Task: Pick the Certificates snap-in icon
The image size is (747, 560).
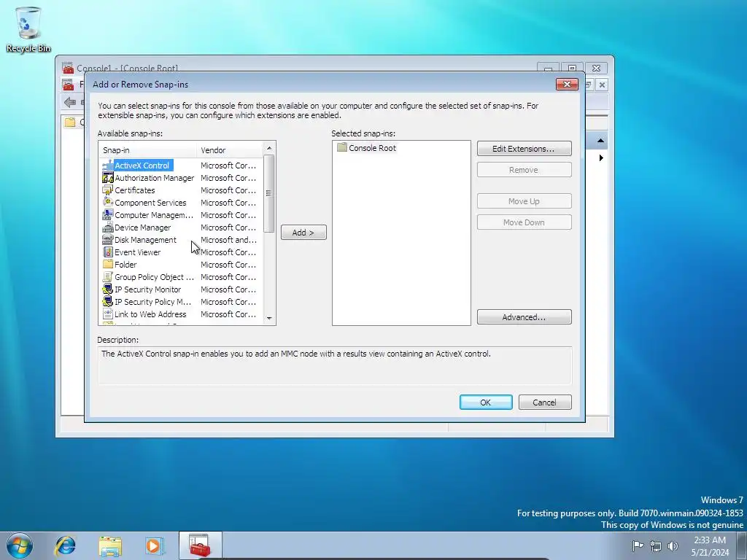Action: click(x=108, y=190)
